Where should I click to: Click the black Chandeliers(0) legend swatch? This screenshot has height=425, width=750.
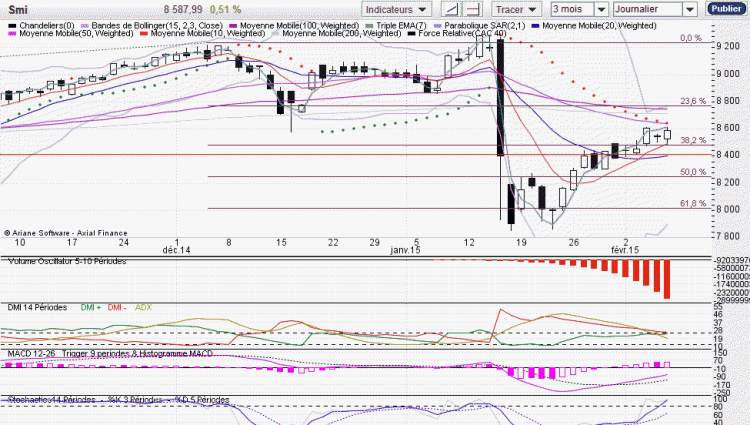(12, 26)
